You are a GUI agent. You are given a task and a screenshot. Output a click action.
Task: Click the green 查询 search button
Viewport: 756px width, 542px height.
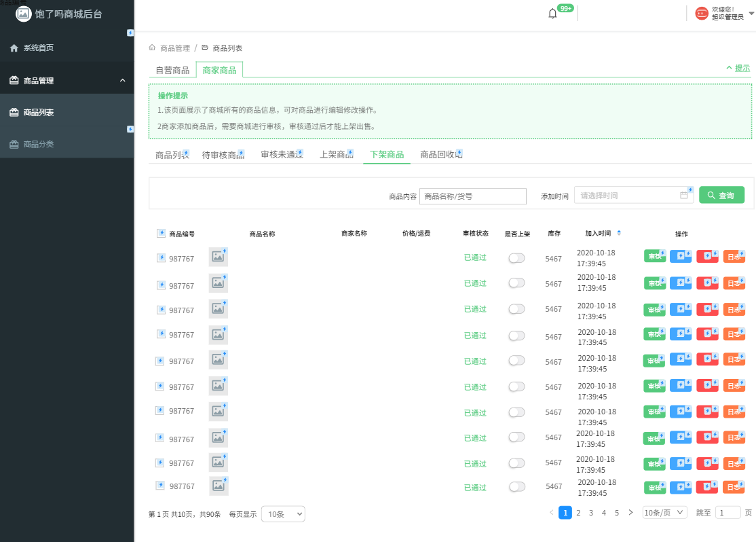[722, 195]
